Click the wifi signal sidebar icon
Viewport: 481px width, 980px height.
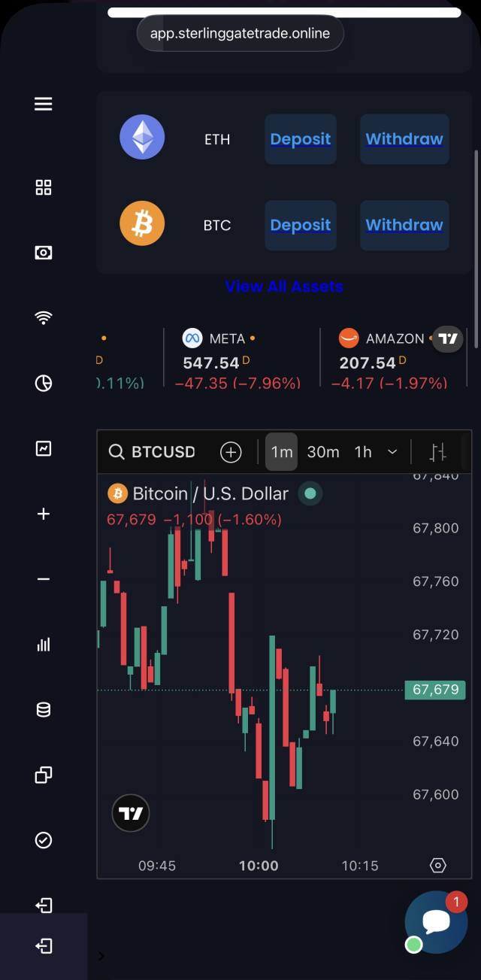click(x=44, y=317)
